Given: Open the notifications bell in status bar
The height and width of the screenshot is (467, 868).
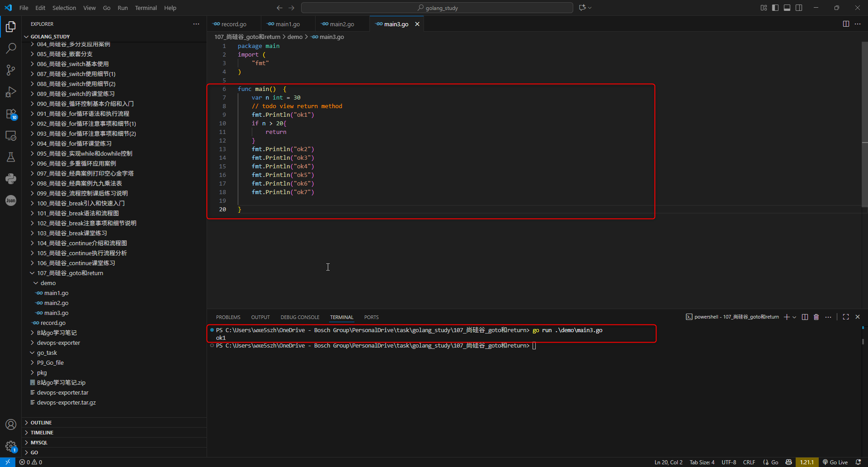Looking at the screenshot, I should 859,462.
